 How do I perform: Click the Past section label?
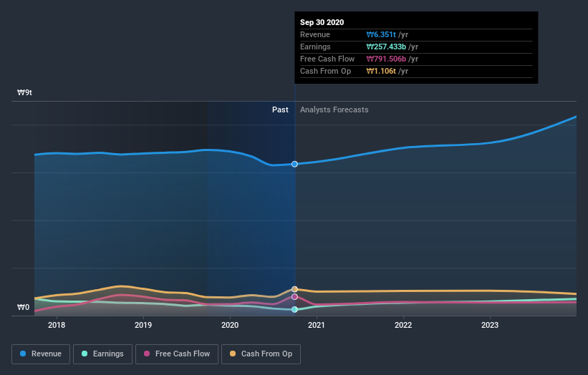(x=280, y=109)
